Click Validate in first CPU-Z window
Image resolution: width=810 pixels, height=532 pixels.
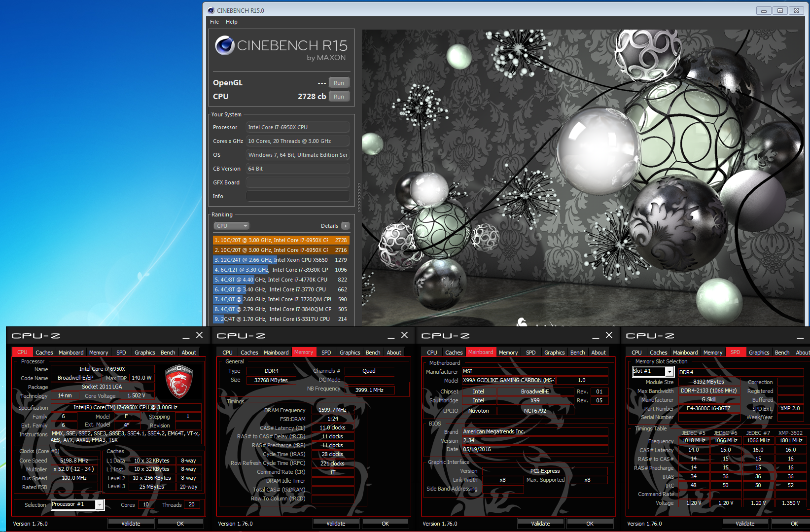(x=131, y=524)
